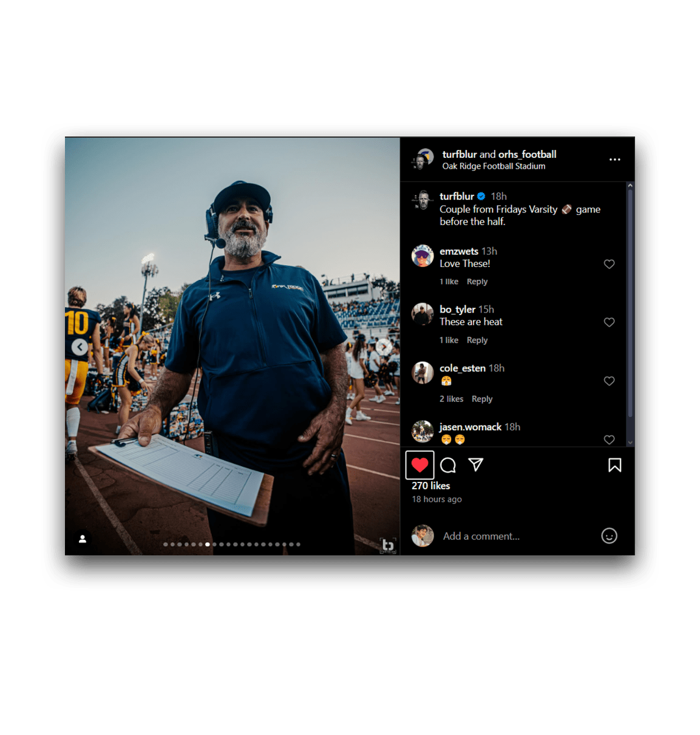Save post with bookmark icon
The height and width of the screenshot is (735, 700).
[x=614, y=466]
